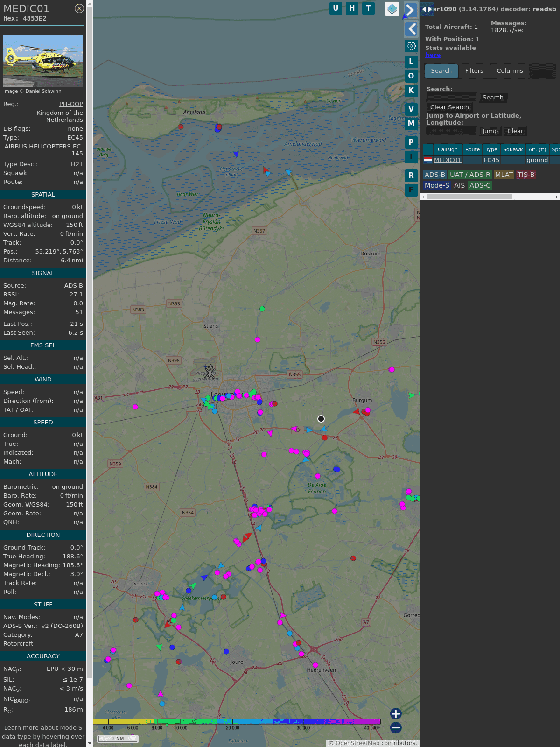Open the Columns tab

(x=510, y=71)
